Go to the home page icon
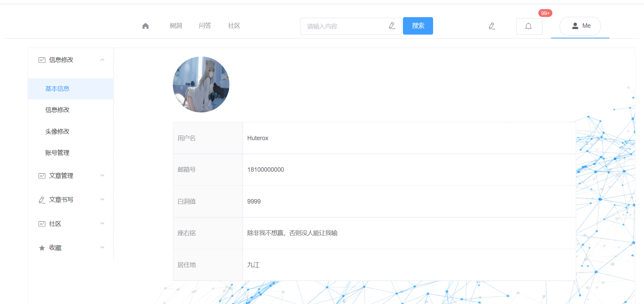 pos(145,26)
